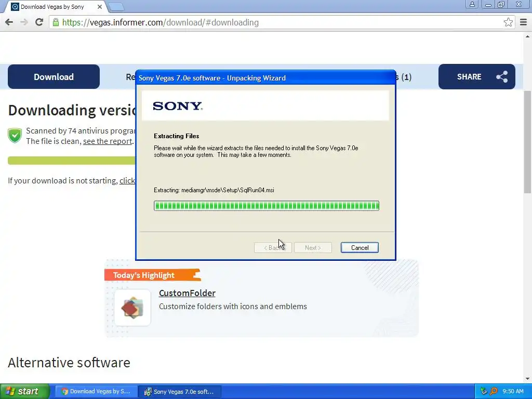Click the share network icon
Image resolution: width=532 pixels, height=399 pixels.
(502, 77)
